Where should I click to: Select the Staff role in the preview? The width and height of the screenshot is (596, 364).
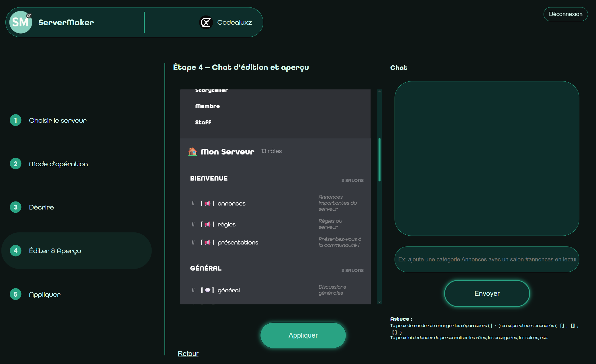(x=203, y=122)
